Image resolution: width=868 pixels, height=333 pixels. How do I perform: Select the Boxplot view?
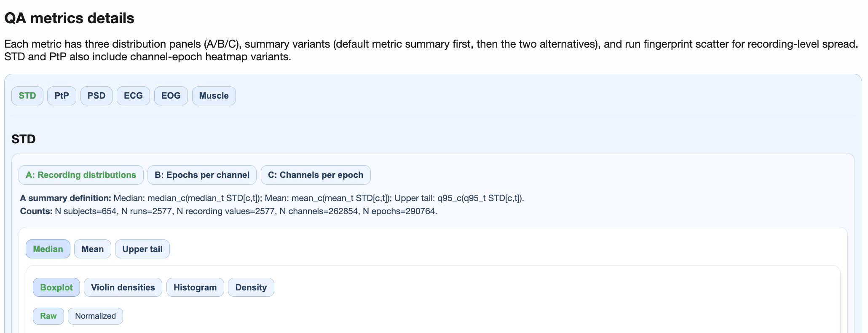point(56,287)
